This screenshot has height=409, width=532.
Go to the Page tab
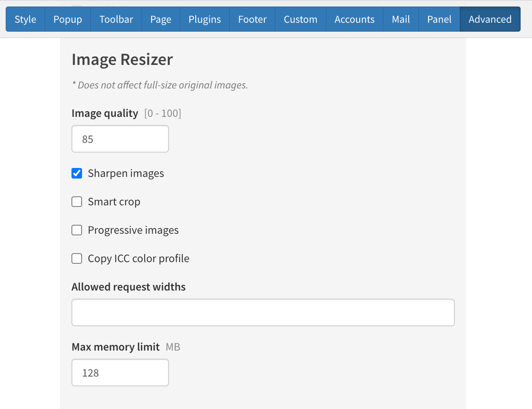tap(160, 19)
